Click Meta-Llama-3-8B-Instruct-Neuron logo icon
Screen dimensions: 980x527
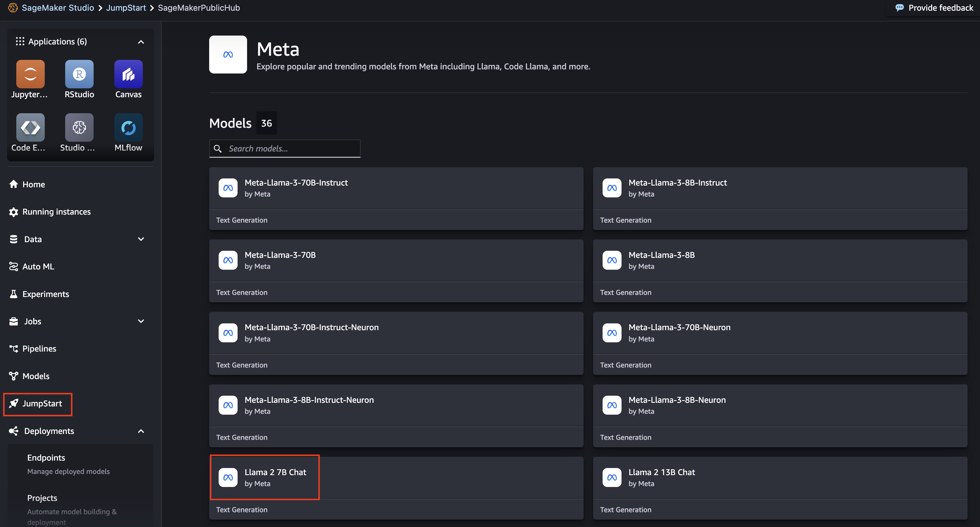pyautogui.click(x=228, y=405)
